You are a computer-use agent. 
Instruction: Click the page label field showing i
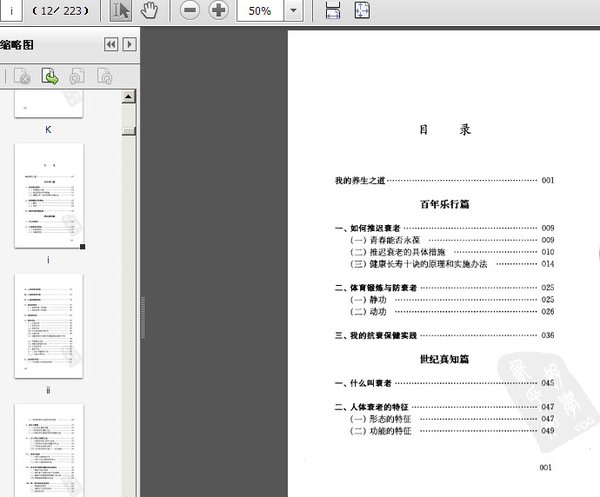pyautogui.click(x=11, y=10)
